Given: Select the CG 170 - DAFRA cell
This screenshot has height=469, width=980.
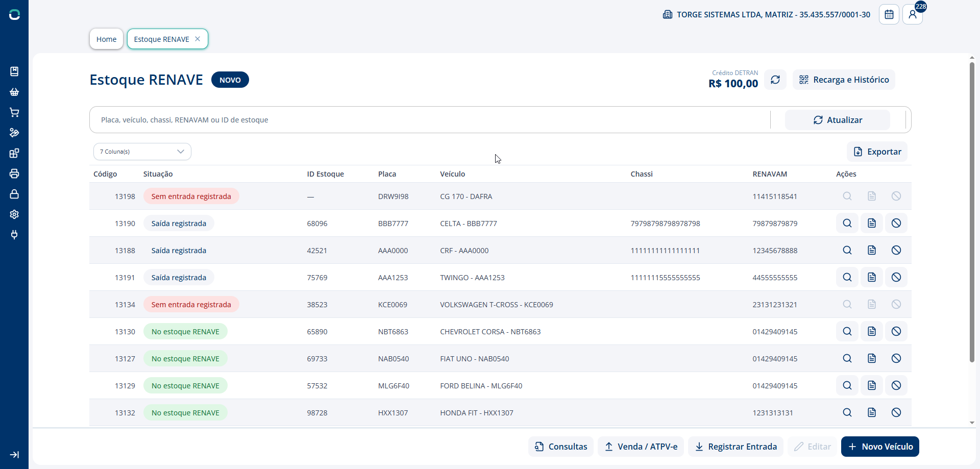Looking at the screenshot, I should [x=466, y=196].
